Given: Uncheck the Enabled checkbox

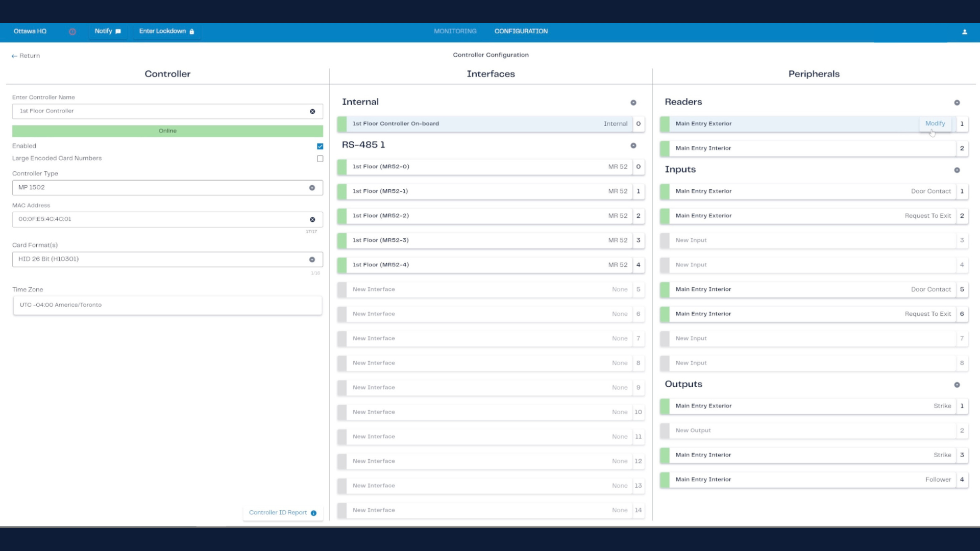Looking at the screenshot, I should point(320,146).
